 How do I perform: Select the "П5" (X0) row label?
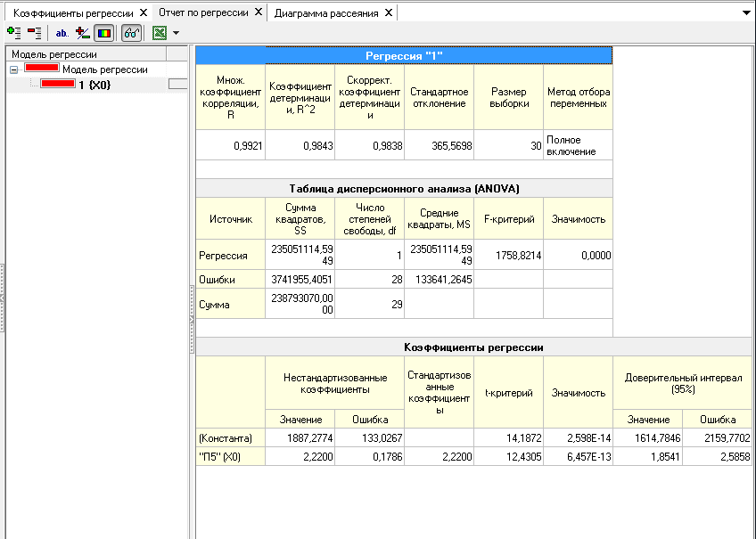coord(231,457)
